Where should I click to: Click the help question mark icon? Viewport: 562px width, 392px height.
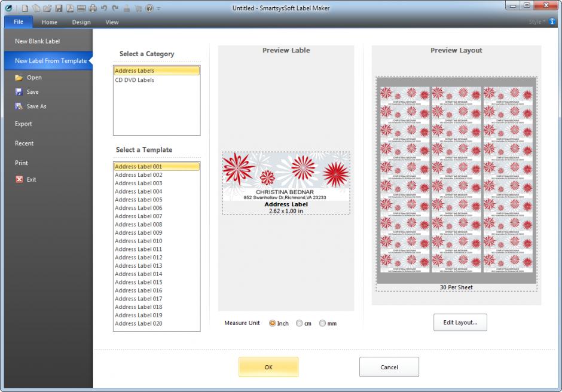pos(149,8)
